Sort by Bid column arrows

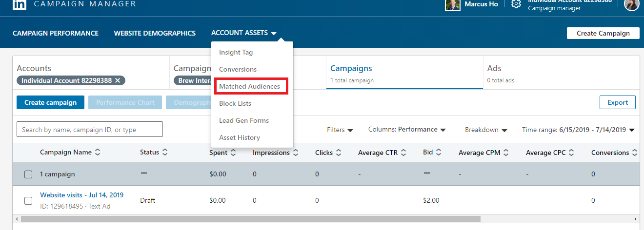[439, 153]
